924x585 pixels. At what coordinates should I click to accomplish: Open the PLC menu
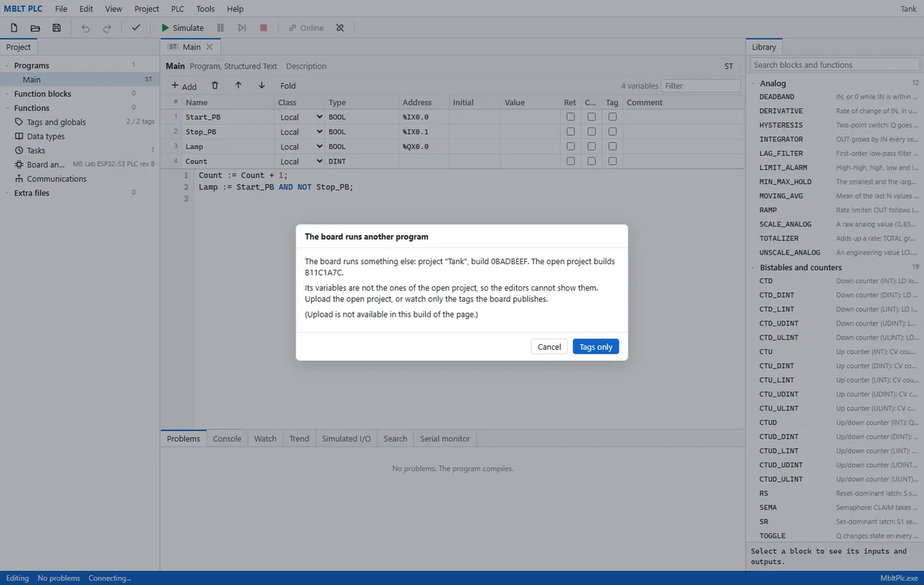pyautogui.click(x=178, y=9)
